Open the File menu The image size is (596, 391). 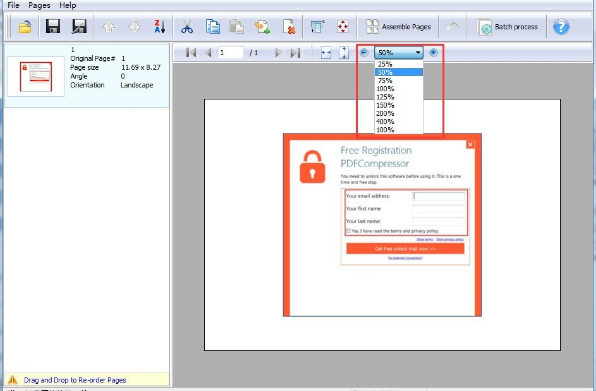[x=13, y=5]
